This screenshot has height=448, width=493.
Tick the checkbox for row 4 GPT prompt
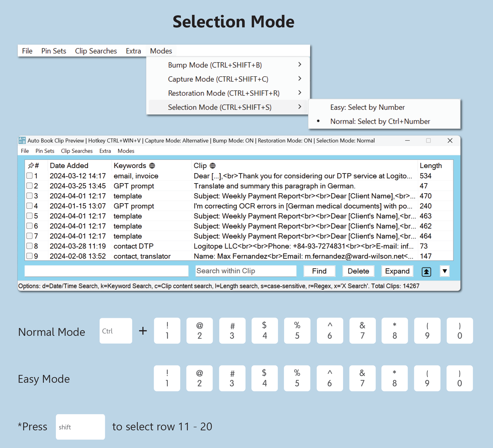click(x=30, y=206)
